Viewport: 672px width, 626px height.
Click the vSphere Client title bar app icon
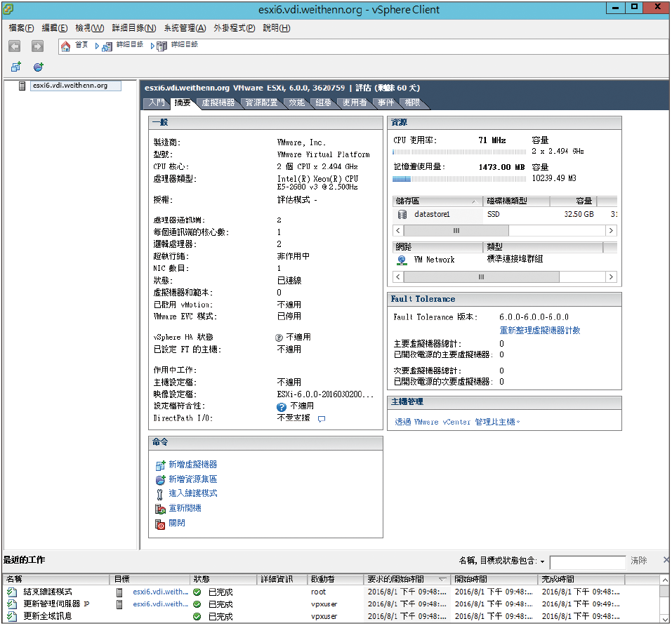click(8, 8)
